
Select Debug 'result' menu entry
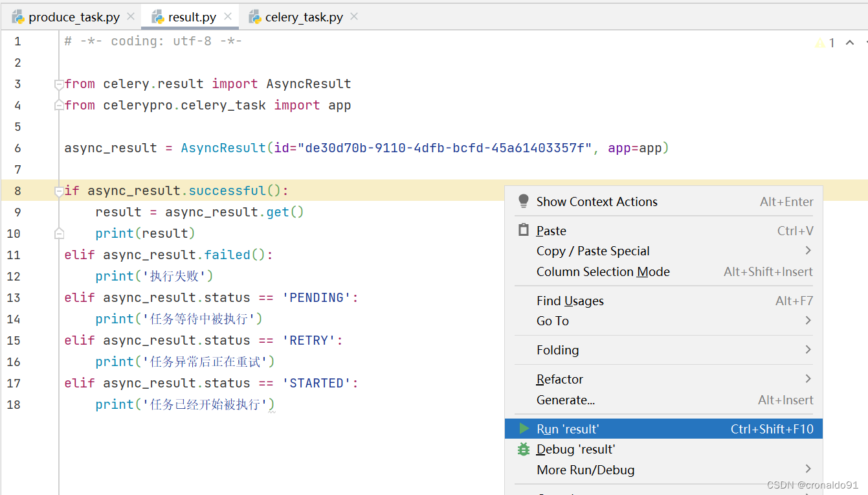(663, 449)
